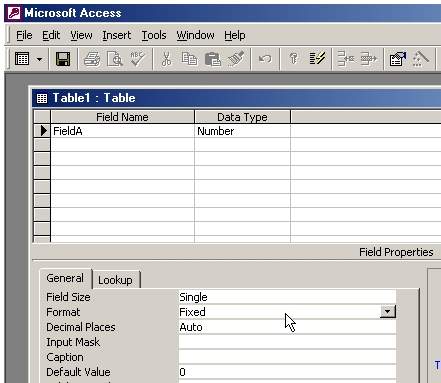Image resolution: width=441 pixels, height=383 pixels.
Task: Open the View menu
Action: [81, 35]
